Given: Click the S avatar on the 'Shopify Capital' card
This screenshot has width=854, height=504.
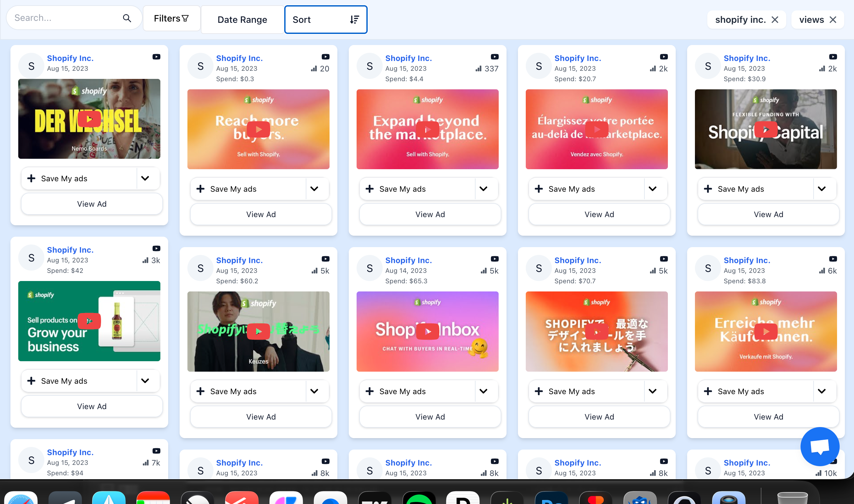Looking at the screenshot, I should point(708,66).
